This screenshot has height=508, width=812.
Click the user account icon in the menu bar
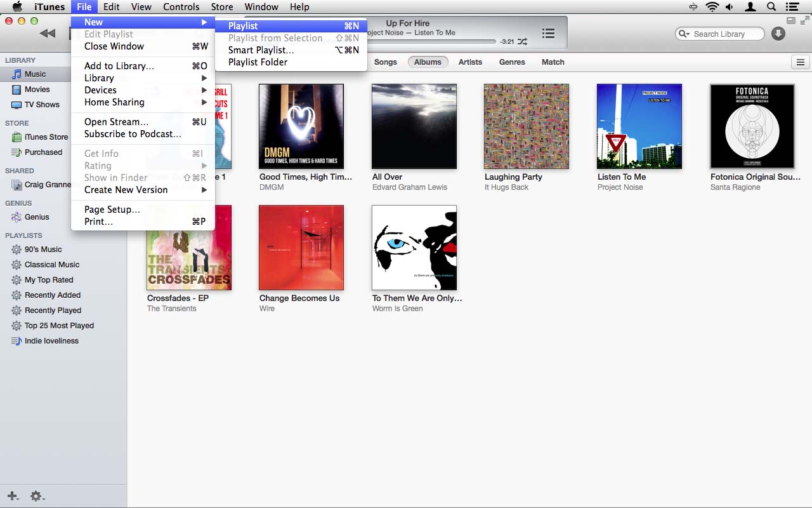tap(750, 7)
